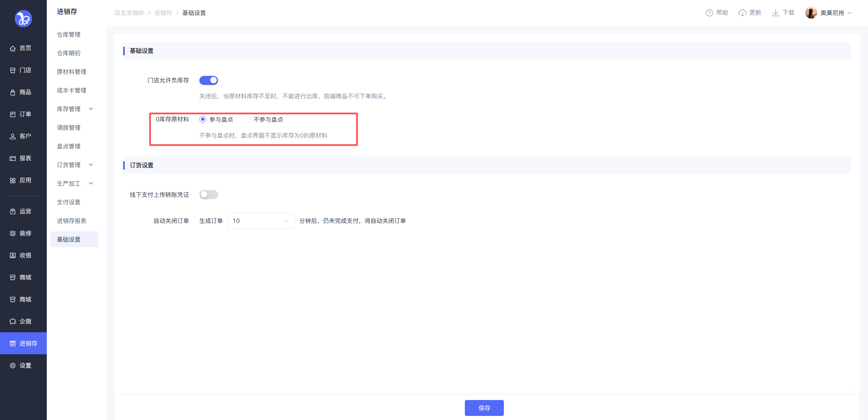This screenshot has width=868, height=420.
Task: Click the 保存 save button
Action: click(x=484, y=408)
